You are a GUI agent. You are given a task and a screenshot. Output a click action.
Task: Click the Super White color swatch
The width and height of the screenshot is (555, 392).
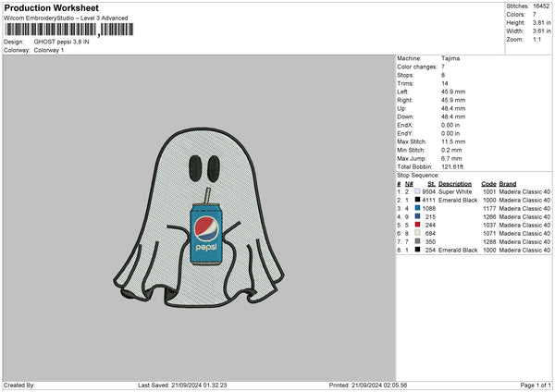pos(417,191)
